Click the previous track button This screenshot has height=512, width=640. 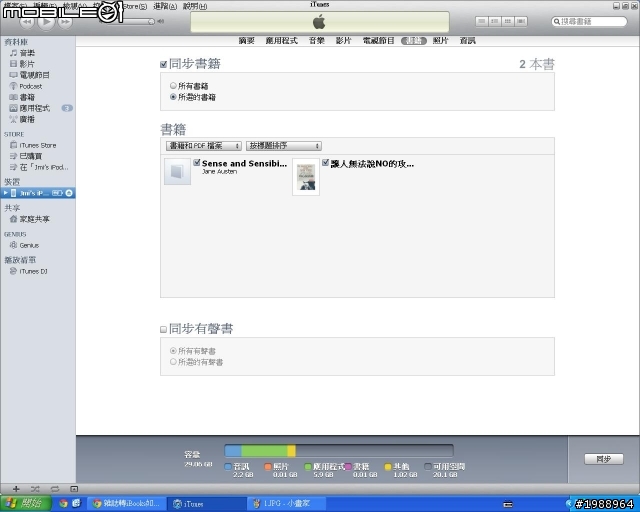(27, 22)
